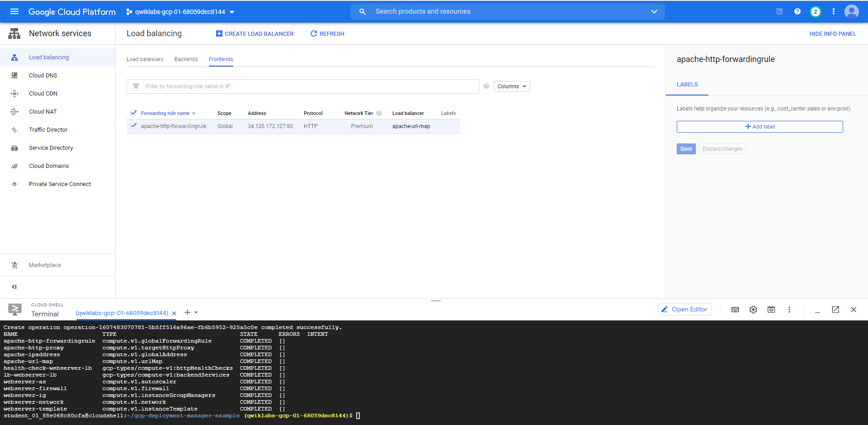The image size is (868, 425).
Task: Click Discard changes button
Action: point(722,149)
